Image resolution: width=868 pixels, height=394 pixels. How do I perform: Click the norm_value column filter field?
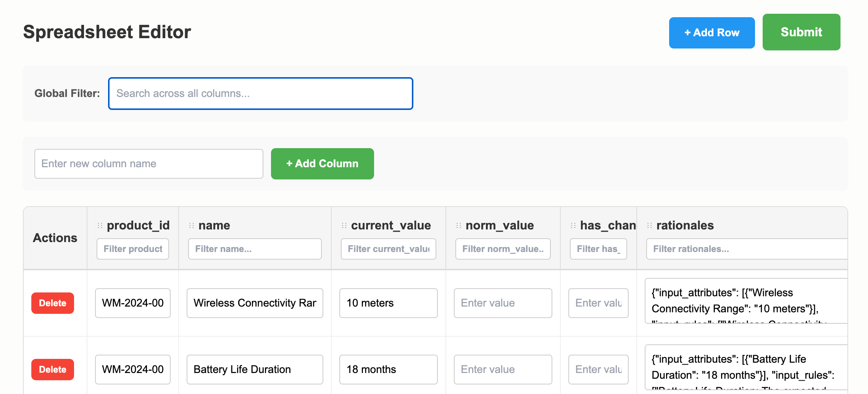point(503,249)
